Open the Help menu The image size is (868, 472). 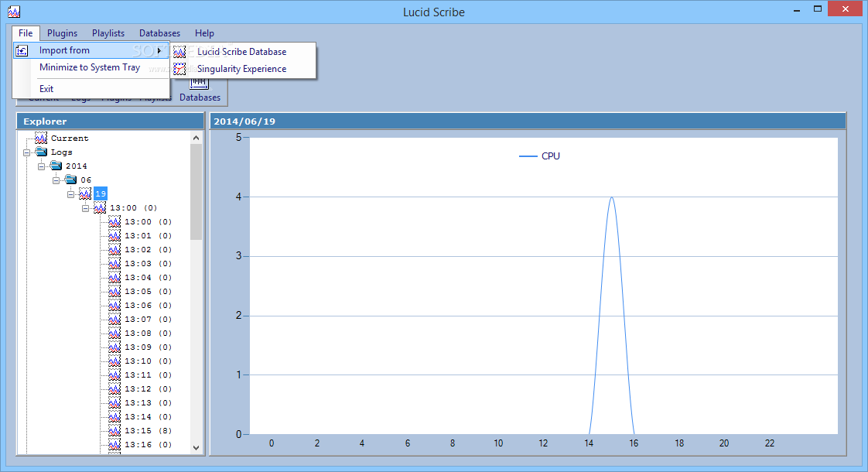[x=204, y=33]
